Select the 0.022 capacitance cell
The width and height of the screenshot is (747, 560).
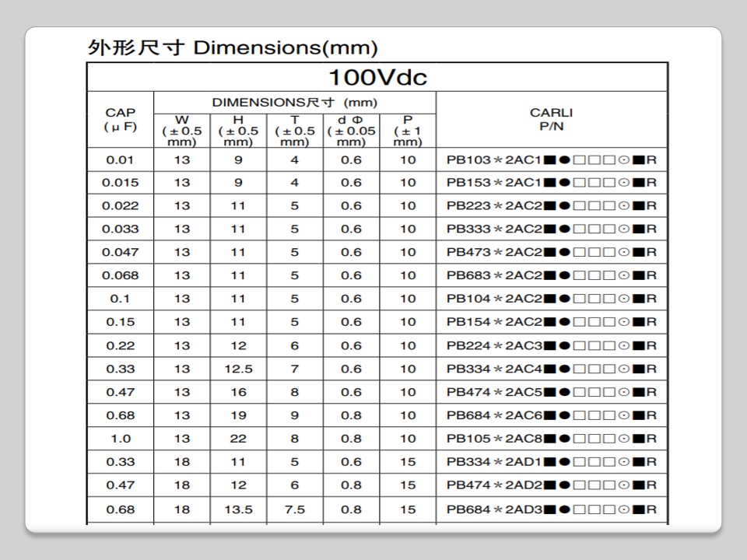[x=121, y=206]
